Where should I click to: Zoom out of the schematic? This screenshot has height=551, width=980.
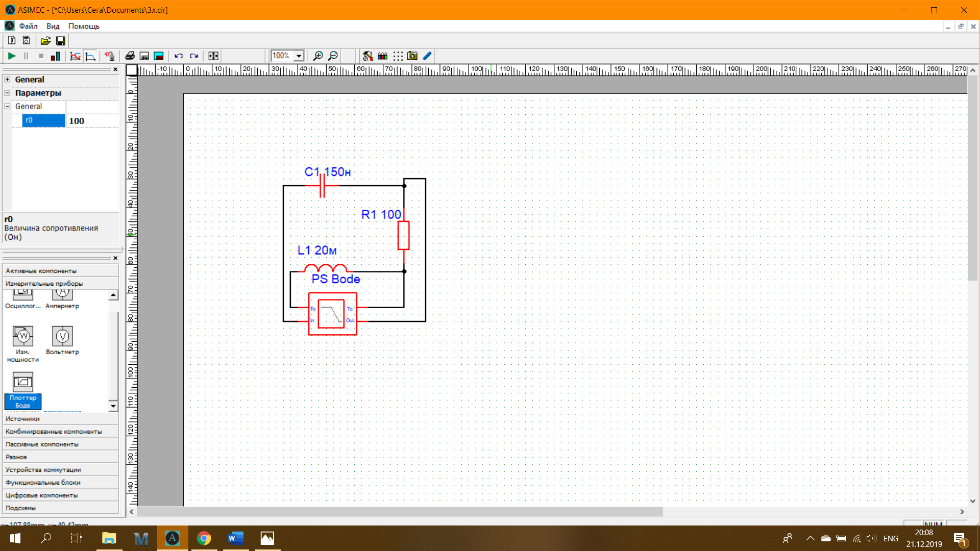[333, 56]
